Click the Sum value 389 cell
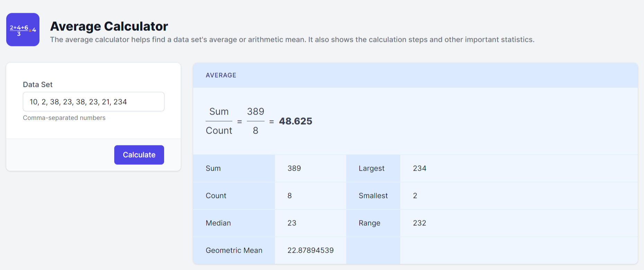 294,169
